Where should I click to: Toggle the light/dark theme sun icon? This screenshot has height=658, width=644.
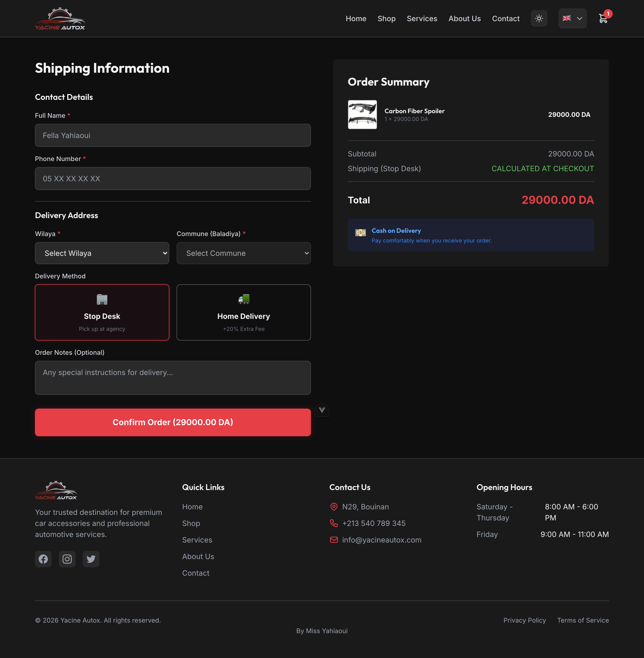click(x=539, y=18)
